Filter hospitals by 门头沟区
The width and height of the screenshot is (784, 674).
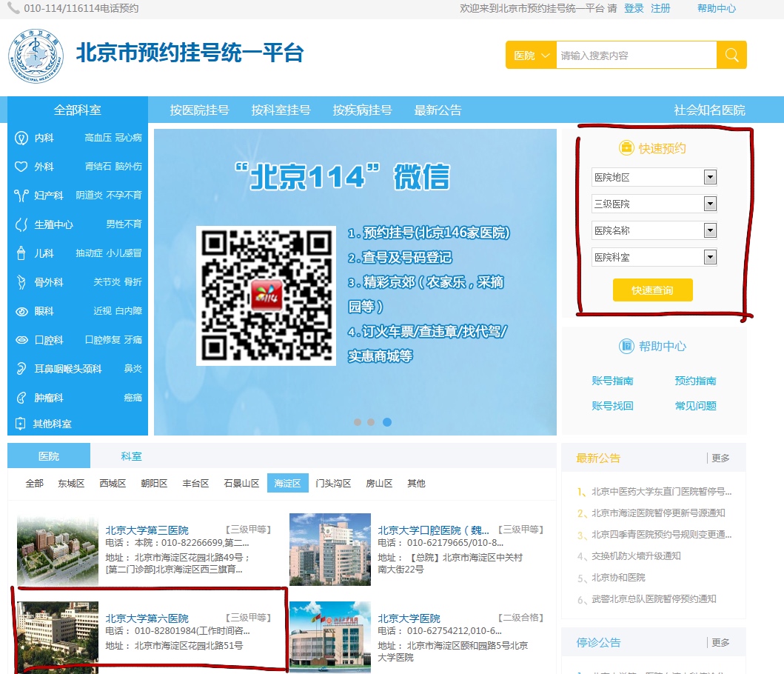coord(333,484)
